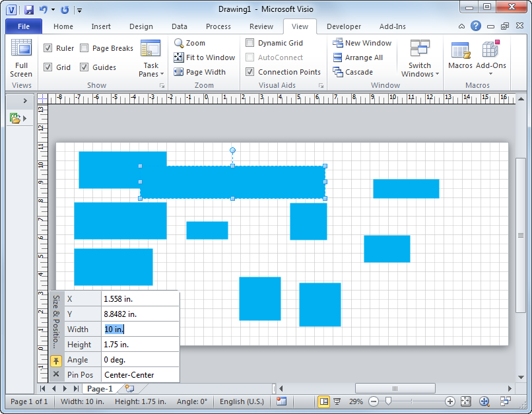Expand the Switch Windows dropdown
Screen dimensions: 532x414
[420, 58]
